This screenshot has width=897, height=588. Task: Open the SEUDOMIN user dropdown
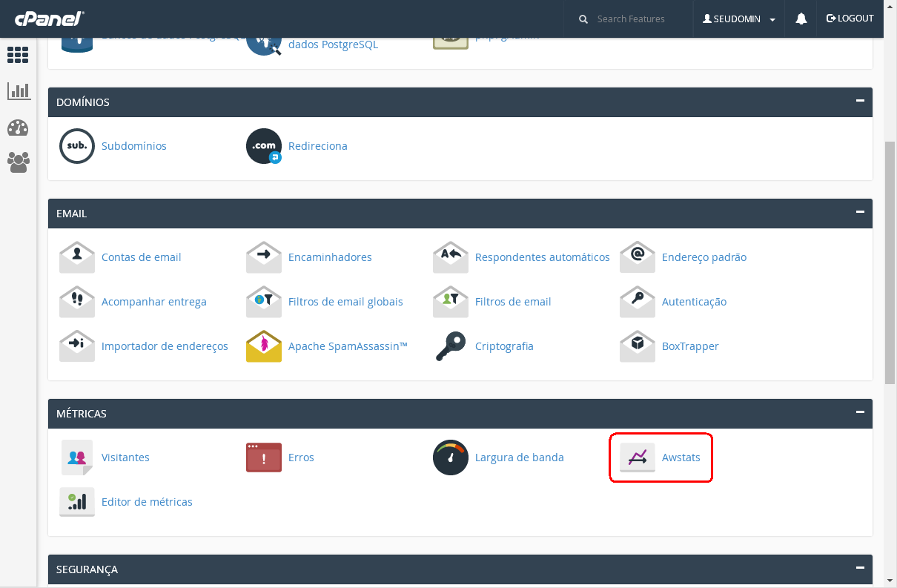tap(739, 19)
